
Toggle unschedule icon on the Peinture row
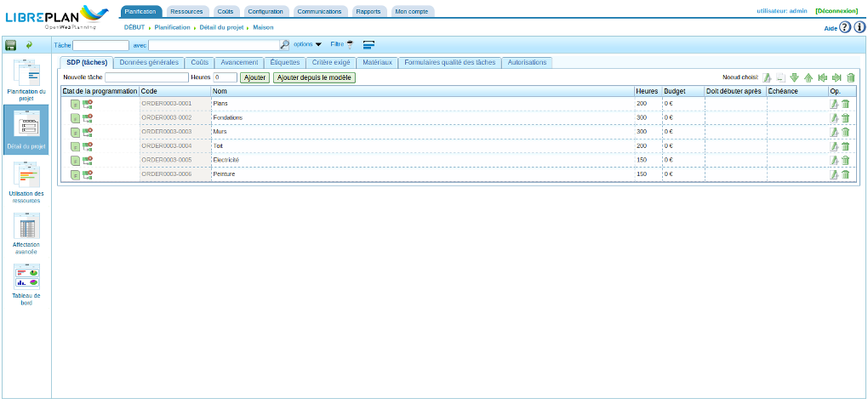[88, 174]
